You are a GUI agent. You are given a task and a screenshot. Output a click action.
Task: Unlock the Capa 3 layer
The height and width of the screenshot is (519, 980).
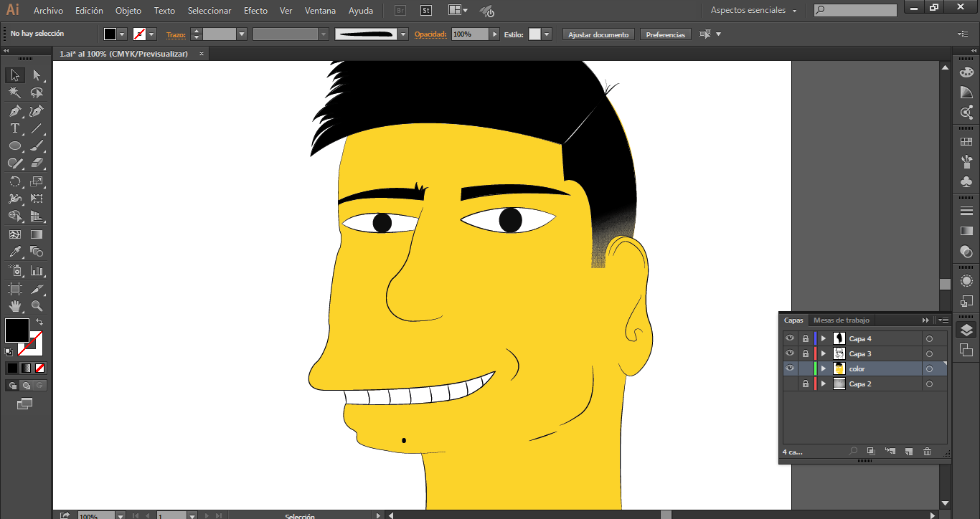806,353
